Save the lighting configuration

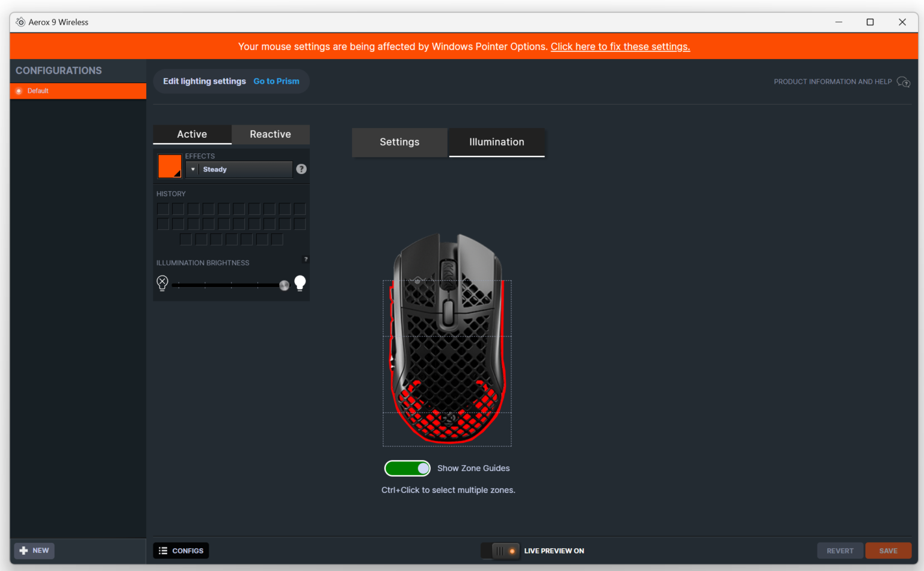[889, 550]
